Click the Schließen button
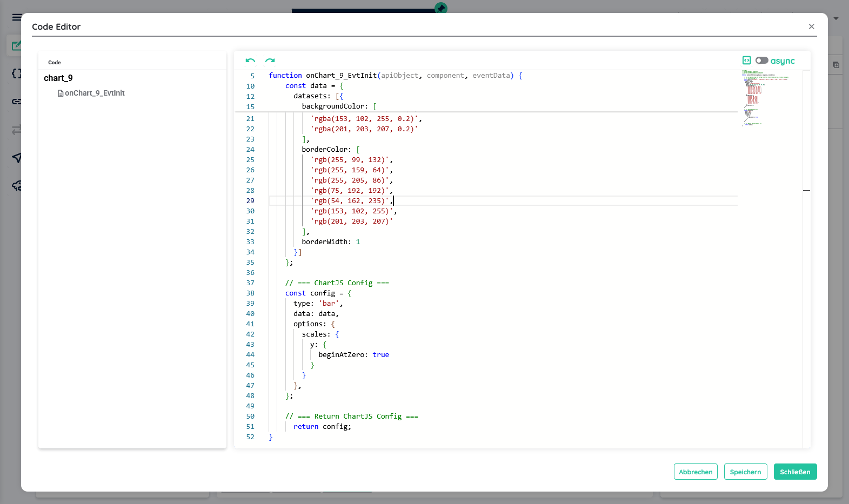 pyautogui.click(x=795, y=472)
